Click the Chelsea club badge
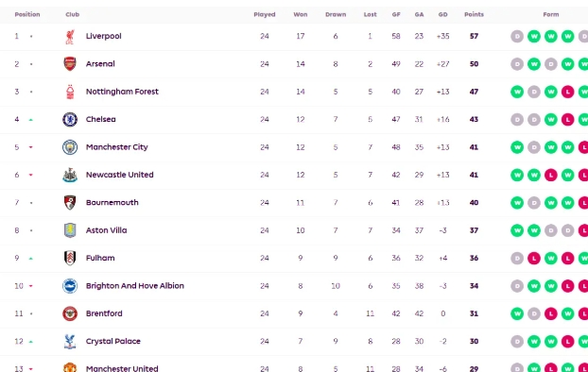The width and height of the screenshot is (588, 372). point(70,120)
